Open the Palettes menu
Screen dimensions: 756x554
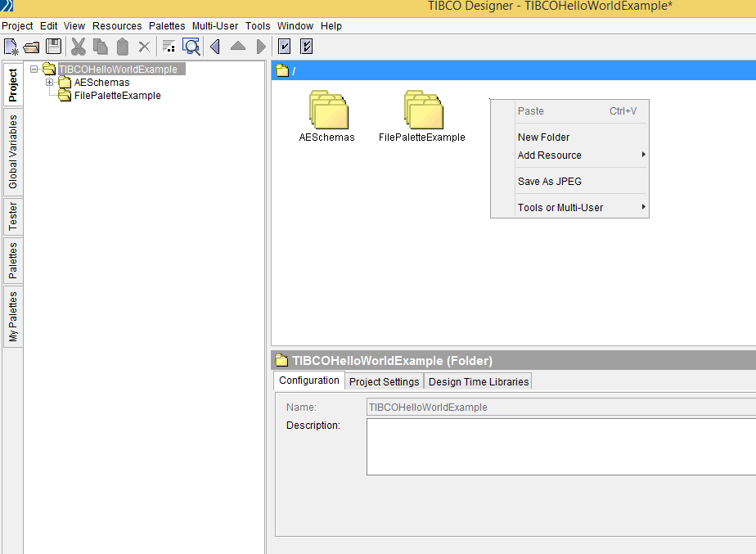tap(167, 25)
